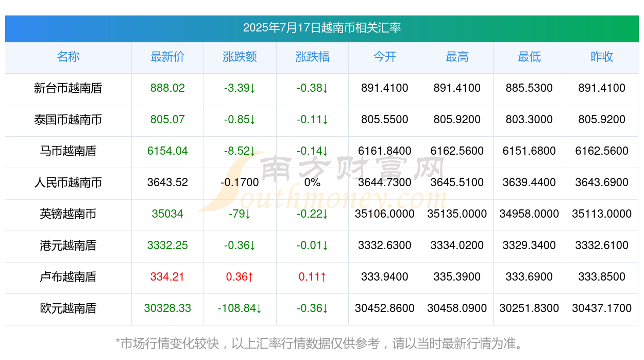Click opening value 6161.8400
Viewport: 644px width, 360px height.
pyautogui.click(x=385, y=151)
